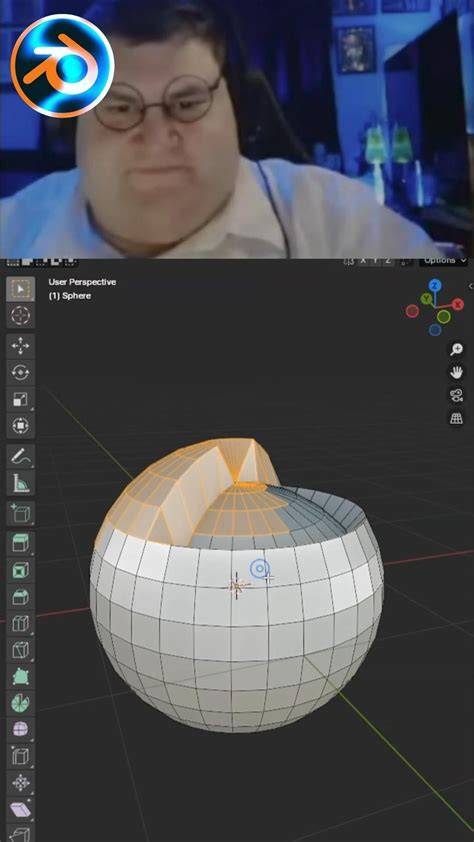This screenshot has height=842, width=474.
Task: Click the "User Perspective" text
Action: [x=82, y=282]
